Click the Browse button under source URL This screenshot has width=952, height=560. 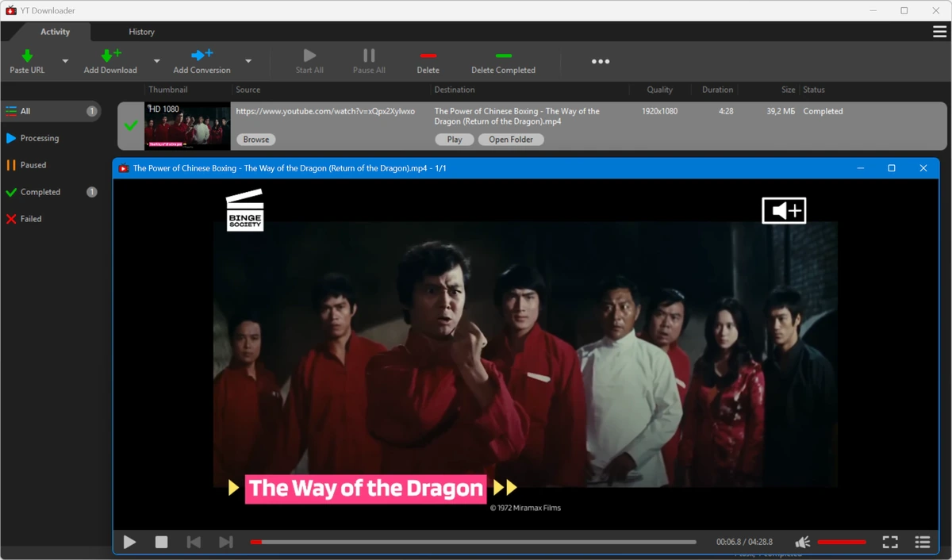point(256,140)
